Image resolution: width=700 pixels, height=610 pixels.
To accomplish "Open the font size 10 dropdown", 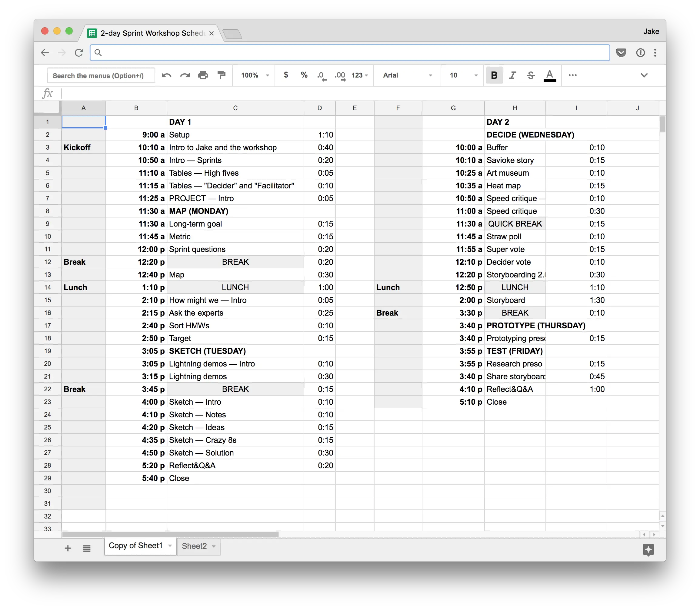I will (x=463, y=75).
